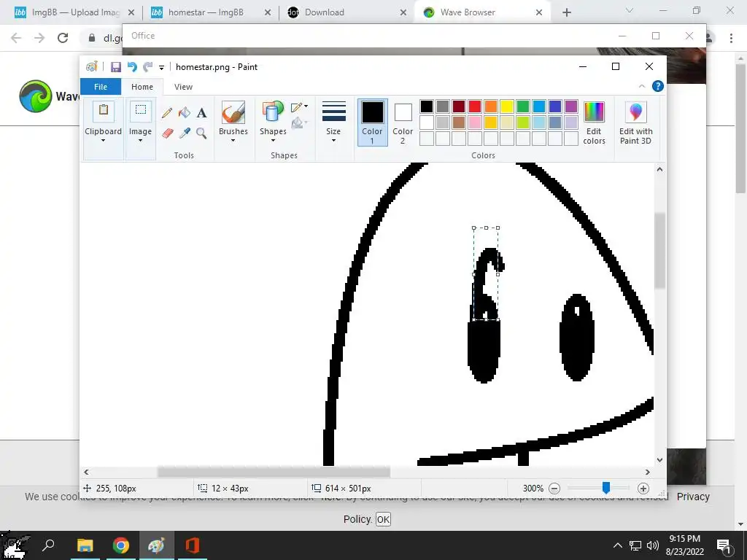Open Edit colors dialog
Image resolution: width=747 pixels, height=560 pixels.
[x=594, y=122]
